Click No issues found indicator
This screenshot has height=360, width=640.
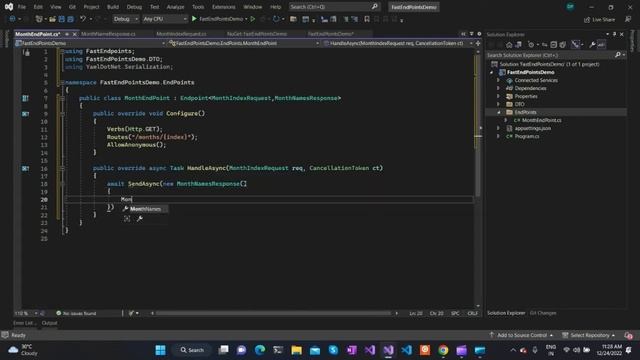pyautogui.click(x=76, y=313)
